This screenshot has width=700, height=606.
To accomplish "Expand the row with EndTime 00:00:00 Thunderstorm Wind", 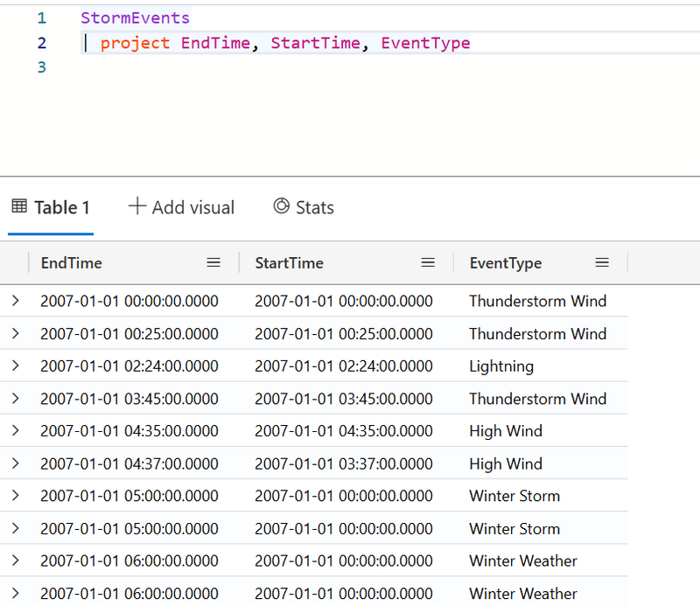I will pyautogui.click(x=16, y=301).
